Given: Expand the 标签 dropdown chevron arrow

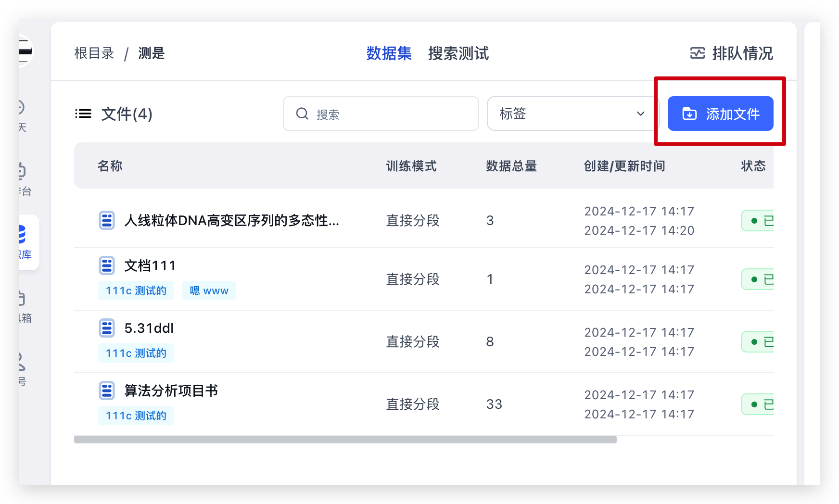Looking at the screenshot, I should point(640,114).
